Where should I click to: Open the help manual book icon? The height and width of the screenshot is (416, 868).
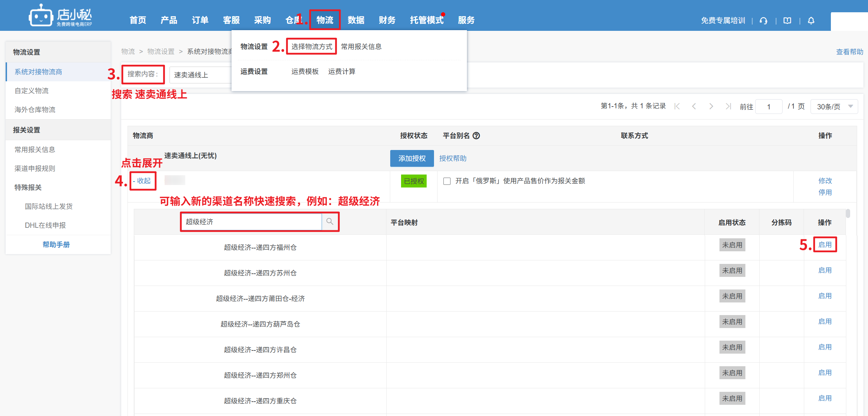click(787, 21)
